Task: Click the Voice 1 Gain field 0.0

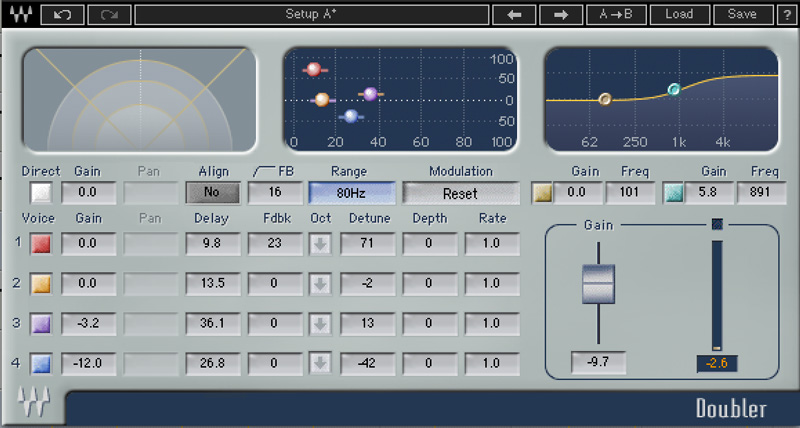Action: pos(88,243)
